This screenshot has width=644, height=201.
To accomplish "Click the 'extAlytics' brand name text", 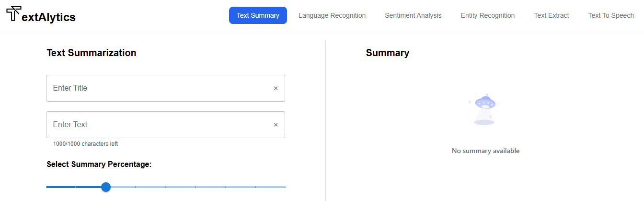I will [x=49, y=18].
